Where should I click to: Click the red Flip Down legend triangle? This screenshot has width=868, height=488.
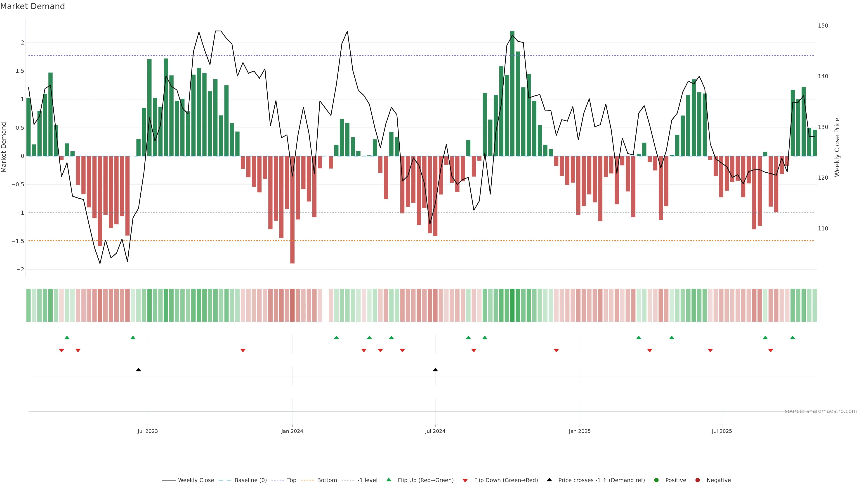click(x=465, y=481)
